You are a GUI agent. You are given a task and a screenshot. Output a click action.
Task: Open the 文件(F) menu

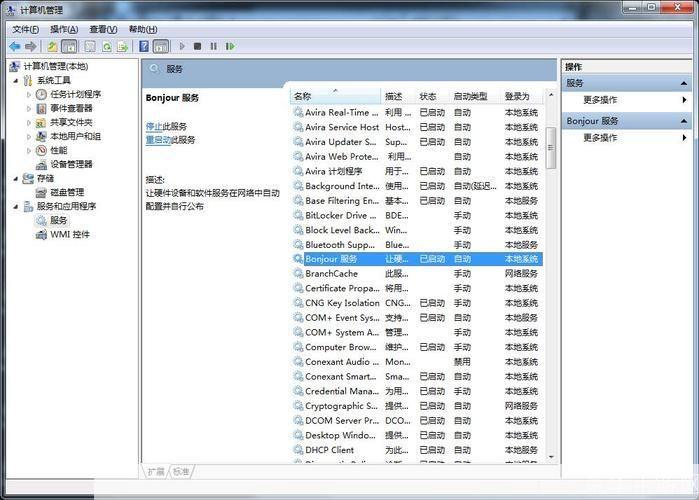tap(25, 29)
